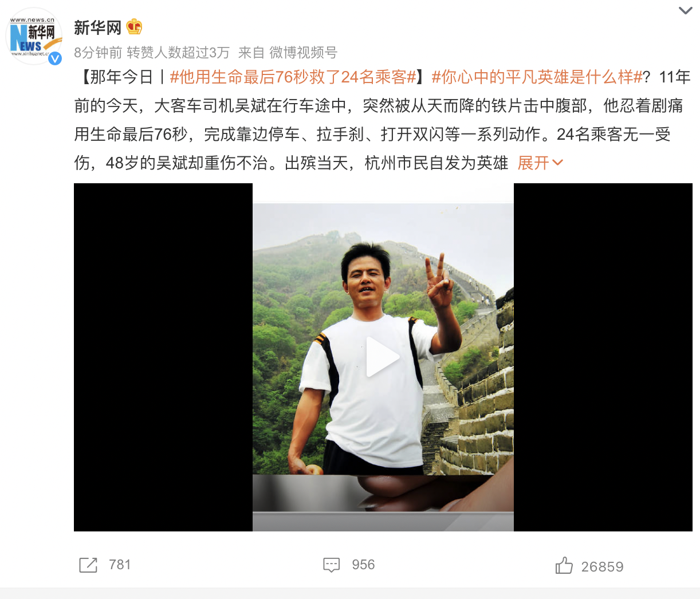This screenshot has height=599, width=700.
Task: Click the 微博视频号 source link
Action: click(x=304, y=53)
